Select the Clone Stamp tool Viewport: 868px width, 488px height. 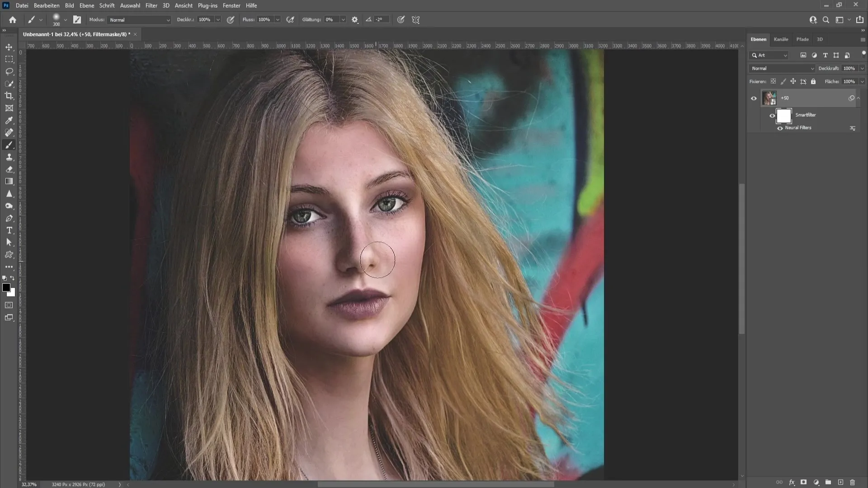9,156
